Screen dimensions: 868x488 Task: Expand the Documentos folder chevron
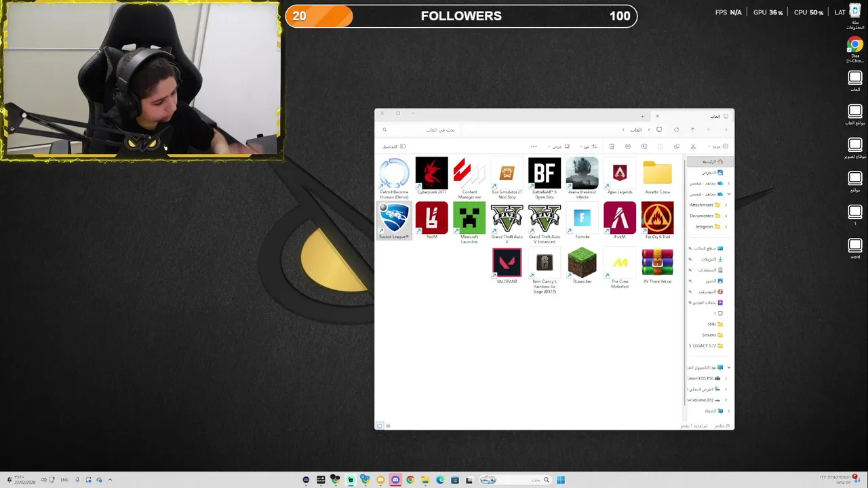click(726, 216)
